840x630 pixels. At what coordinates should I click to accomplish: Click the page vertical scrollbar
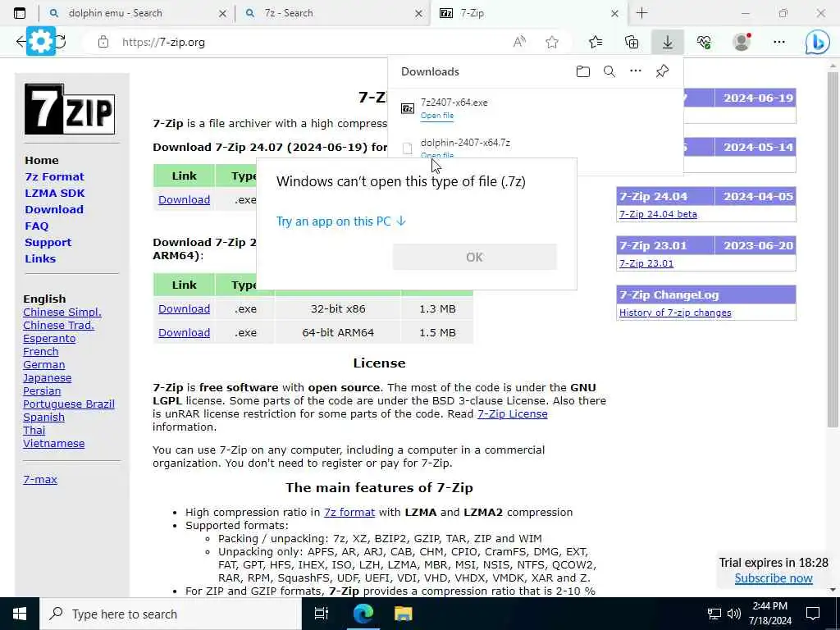click(x=833, y=249)
